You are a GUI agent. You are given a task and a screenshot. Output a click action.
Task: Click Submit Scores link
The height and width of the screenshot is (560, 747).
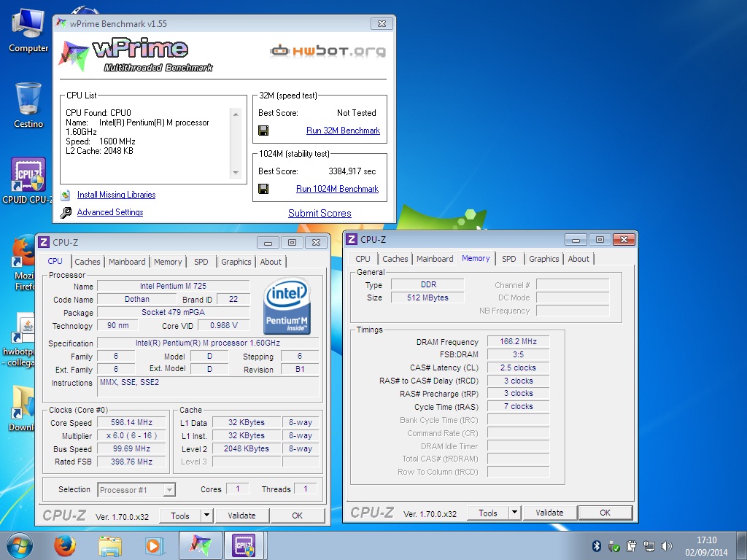(320, 214)
